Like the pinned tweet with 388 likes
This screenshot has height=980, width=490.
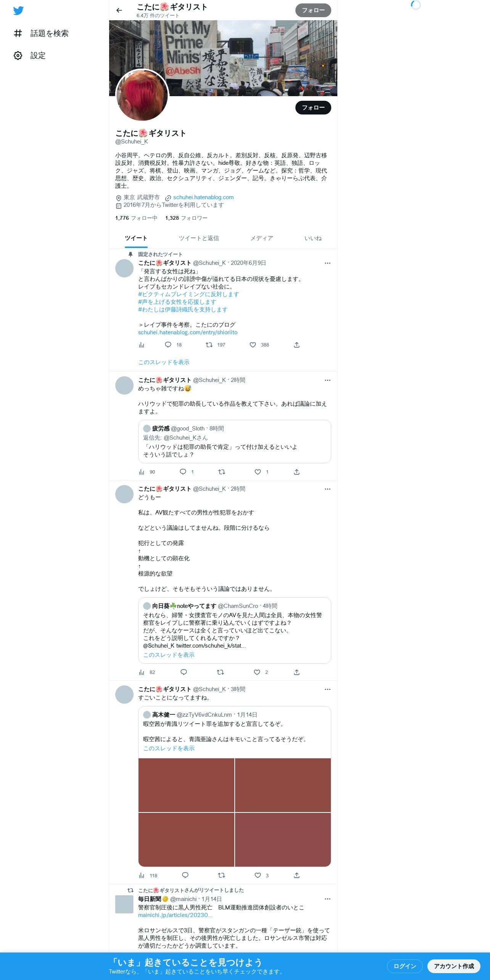[x=253, y=345]
